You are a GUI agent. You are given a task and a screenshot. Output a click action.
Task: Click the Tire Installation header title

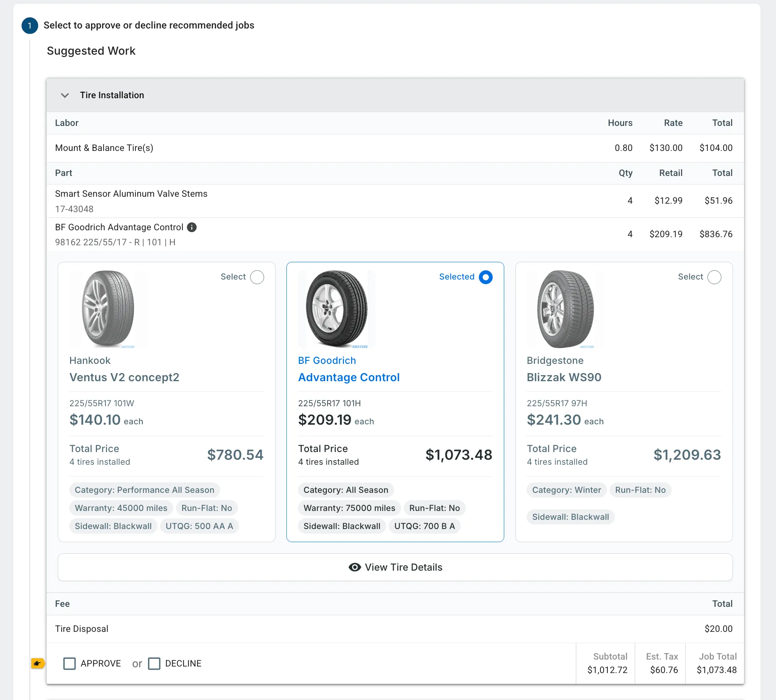(112, 95)
